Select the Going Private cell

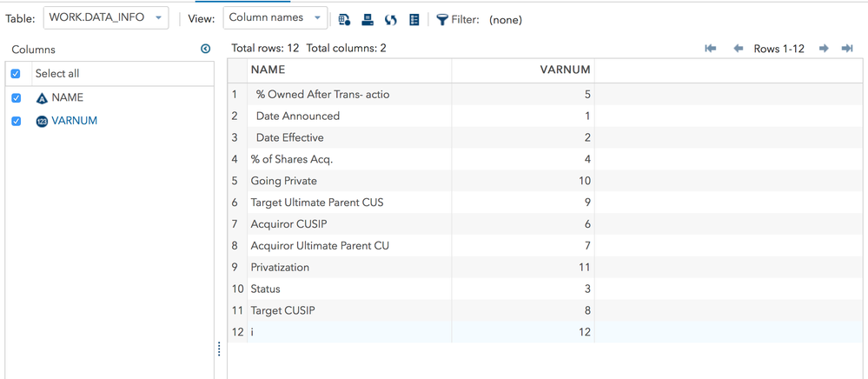[x=284, y=181]
